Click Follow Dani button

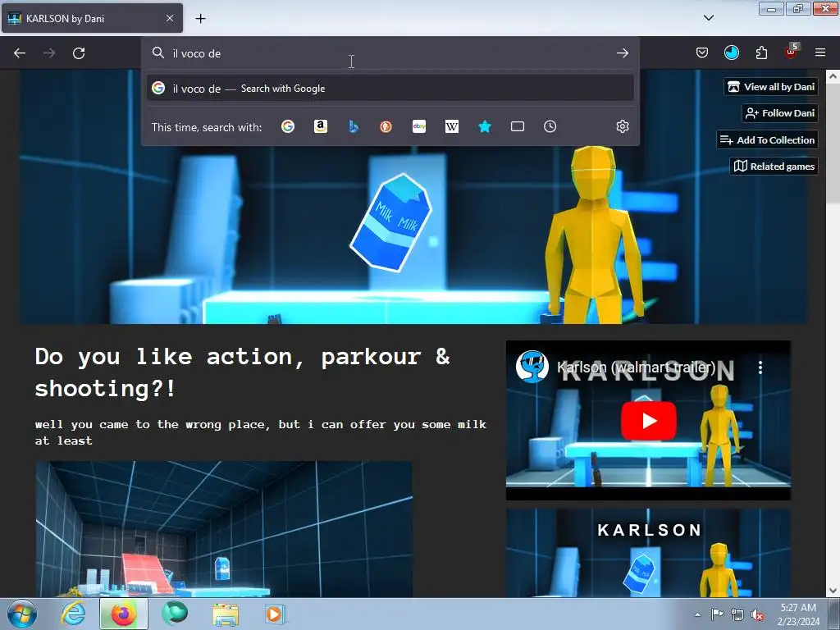coord(779,113)
